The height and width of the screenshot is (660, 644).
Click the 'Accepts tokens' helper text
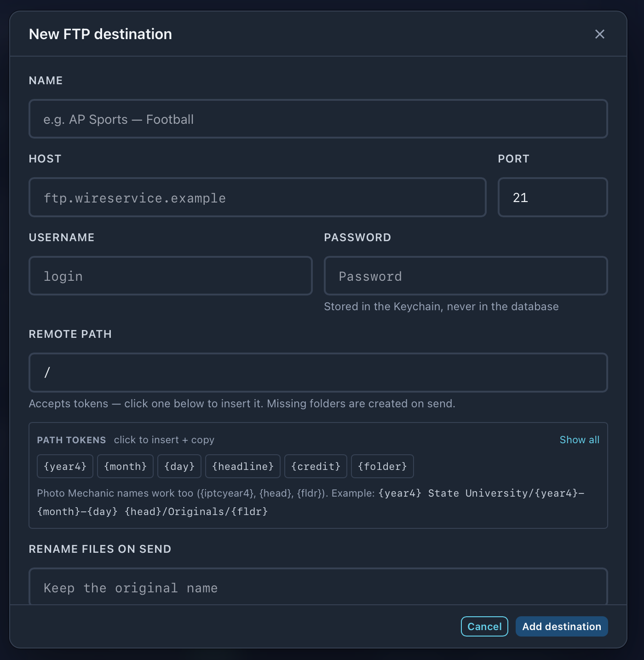click(x=242, y=404)
